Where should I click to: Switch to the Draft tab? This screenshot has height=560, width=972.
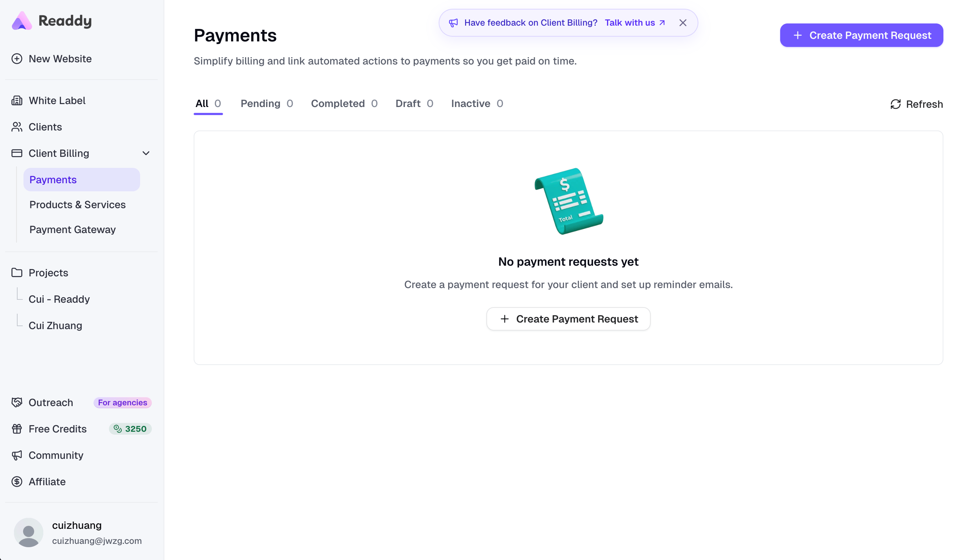coord(414,103)
